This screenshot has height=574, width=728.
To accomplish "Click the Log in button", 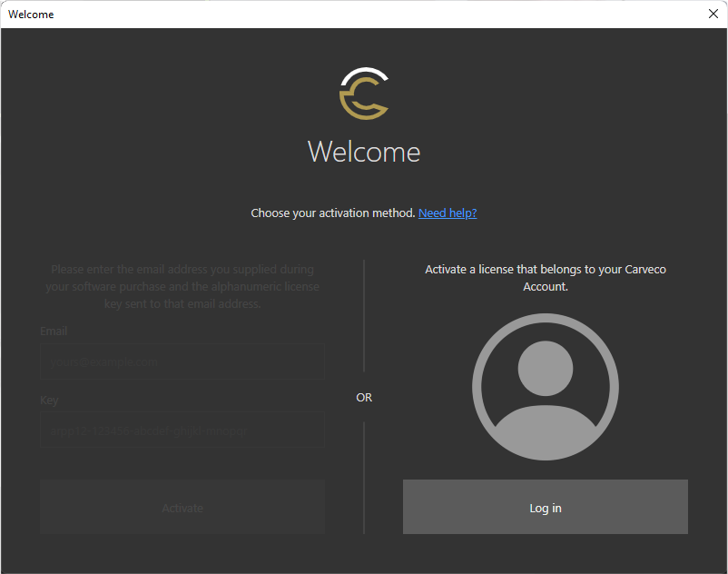I will click(545, 507).
